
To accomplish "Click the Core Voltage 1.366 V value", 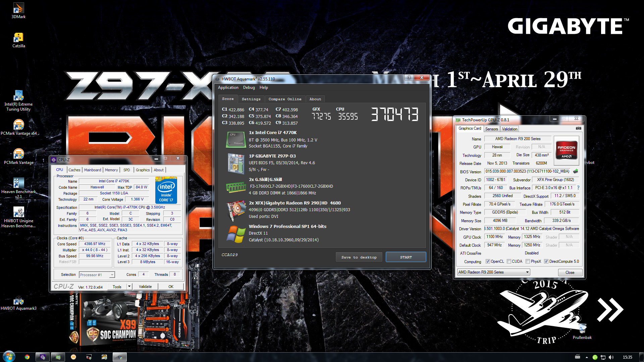I will (137, 199).
